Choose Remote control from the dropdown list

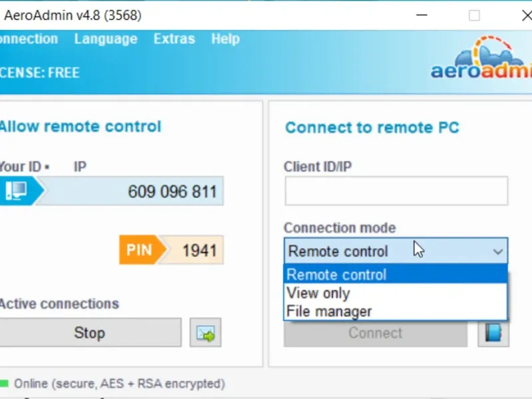pyautogui.click(x=396, y=274)
